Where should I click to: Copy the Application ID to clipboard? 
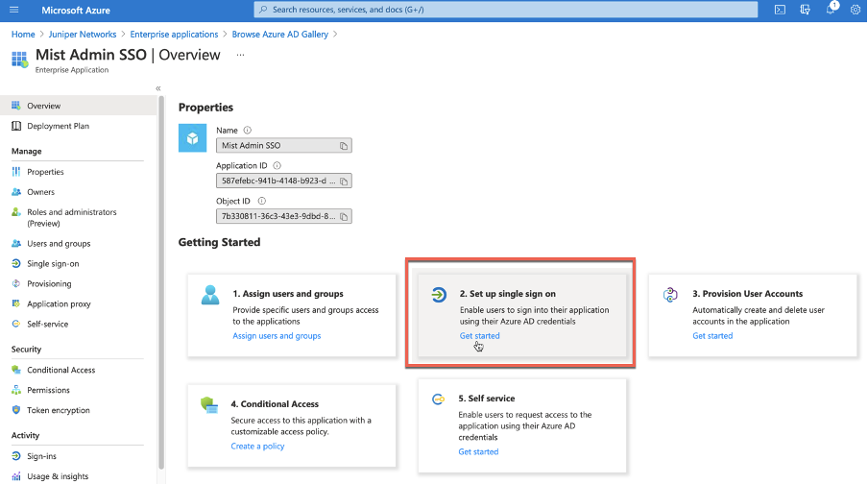click(344, 181)
